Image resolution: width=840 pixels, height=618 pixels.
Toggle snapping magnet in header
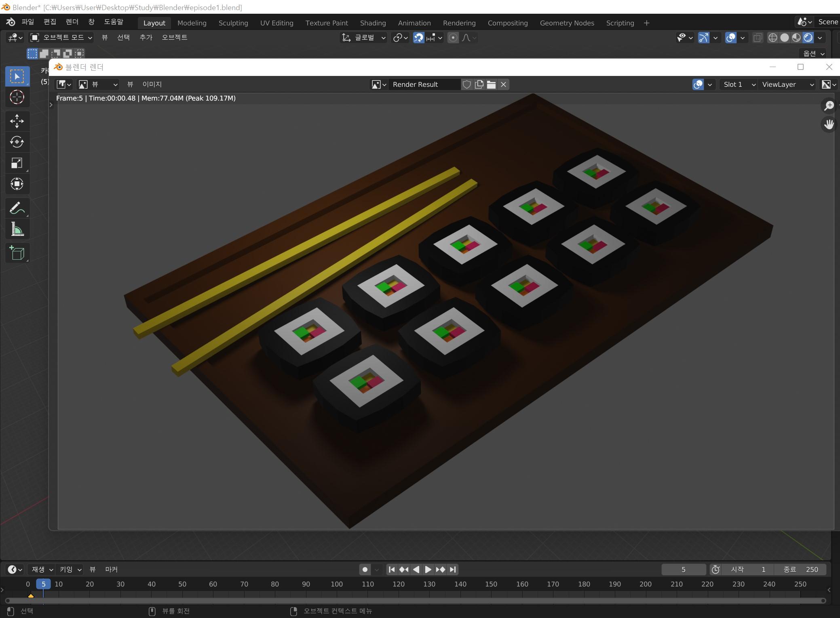pos(419,38)
